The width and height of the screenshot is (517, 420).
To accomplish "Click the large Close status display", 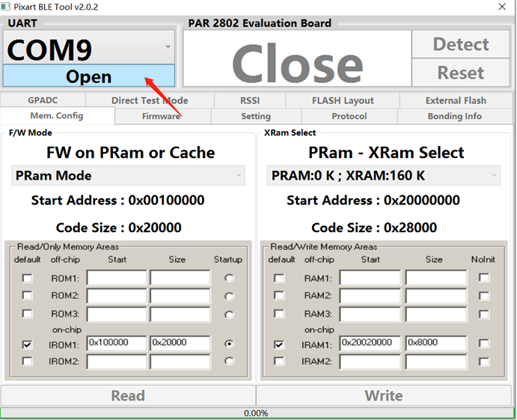I will tap(298, 58).
